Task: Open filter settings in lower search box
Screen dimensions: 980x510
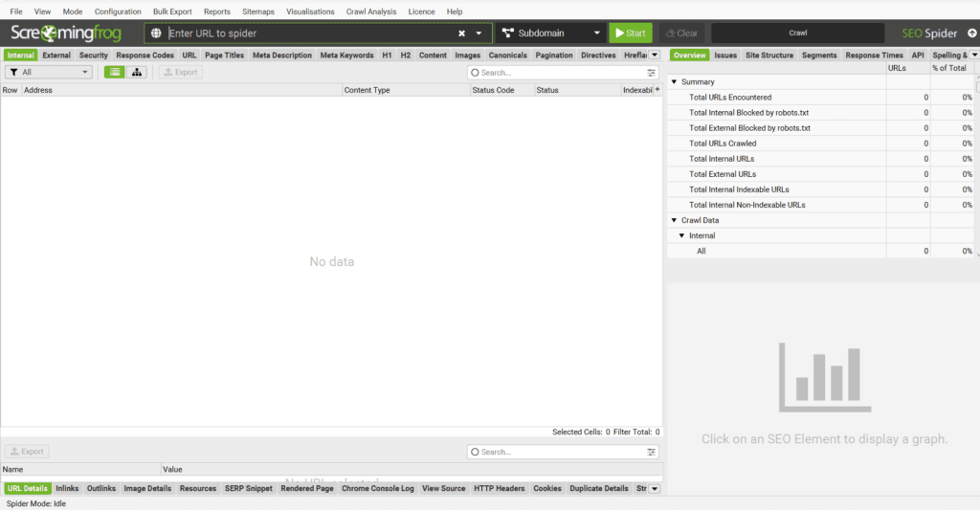Action: (652, 452)
